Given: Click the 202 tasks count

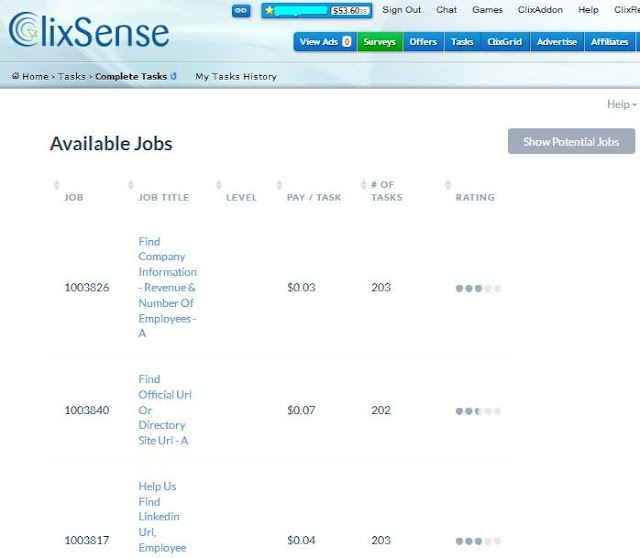Looking at the screenshot, I should 381,410.
